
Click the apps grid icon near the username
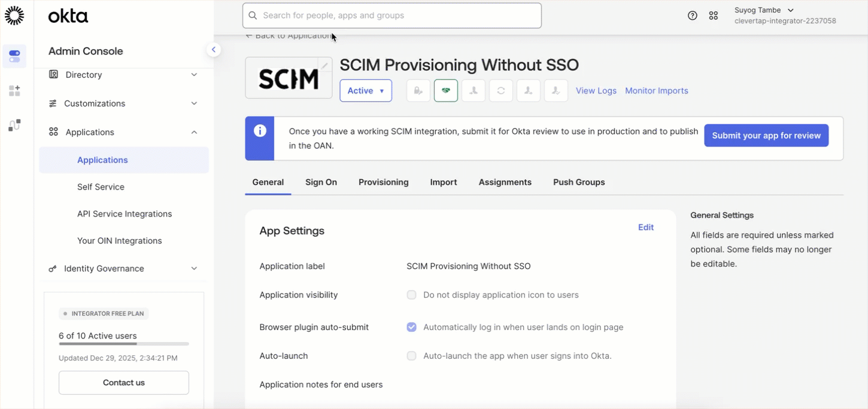tap(714, 16)
